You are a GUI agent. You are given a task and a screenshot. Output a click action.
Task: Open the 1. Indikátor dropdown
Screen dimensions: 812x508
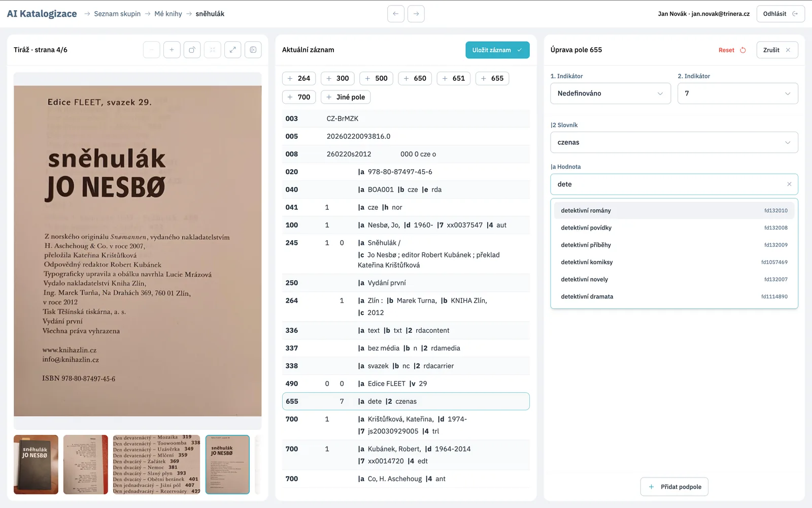tap(611, 93)
